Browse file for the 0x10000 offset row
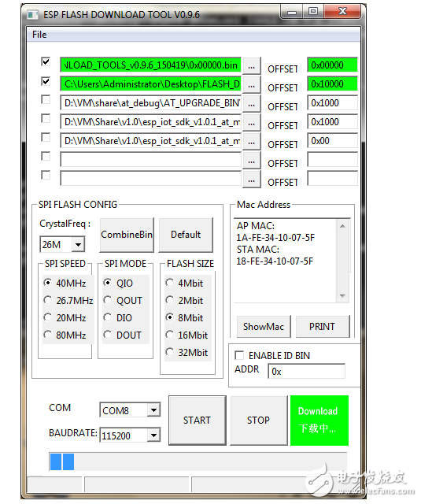Image resolution: width=421 pixels, height=504 pixels. pyautogui.click(x=252, y=85)
